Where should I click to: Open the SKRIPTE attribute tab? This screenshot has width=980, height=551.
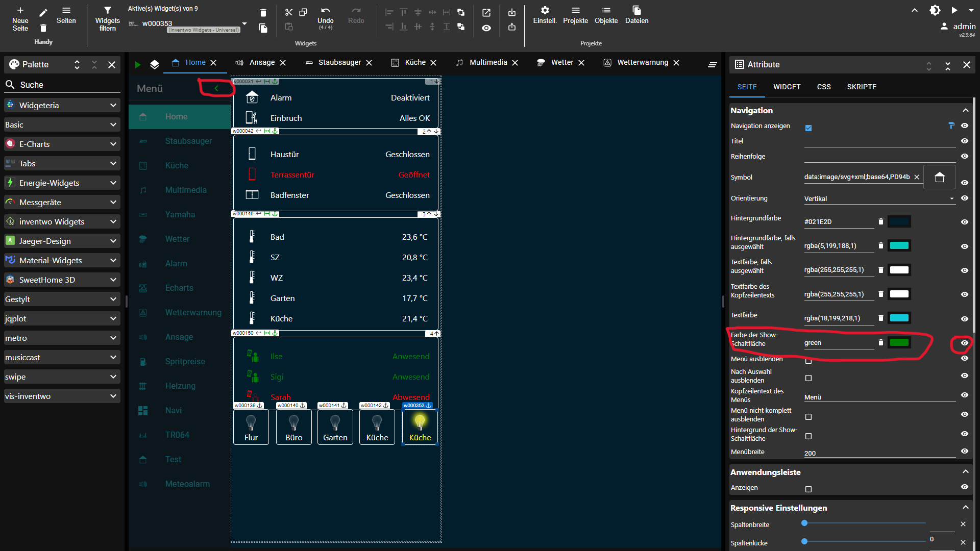(x=862, y=87)
